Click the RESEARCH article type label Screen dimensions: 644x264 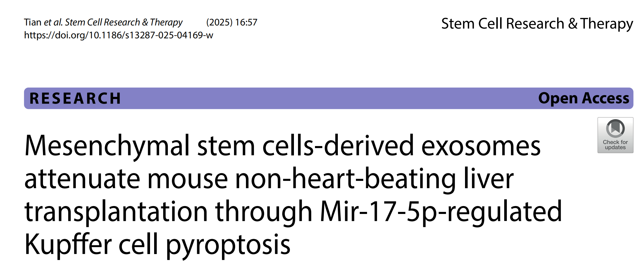pos(75,98)
